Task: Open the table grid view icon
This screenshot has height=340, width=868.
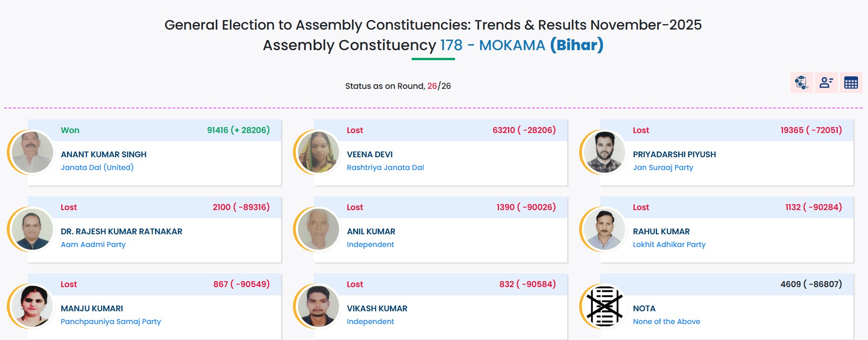Action: pos(851,82)
